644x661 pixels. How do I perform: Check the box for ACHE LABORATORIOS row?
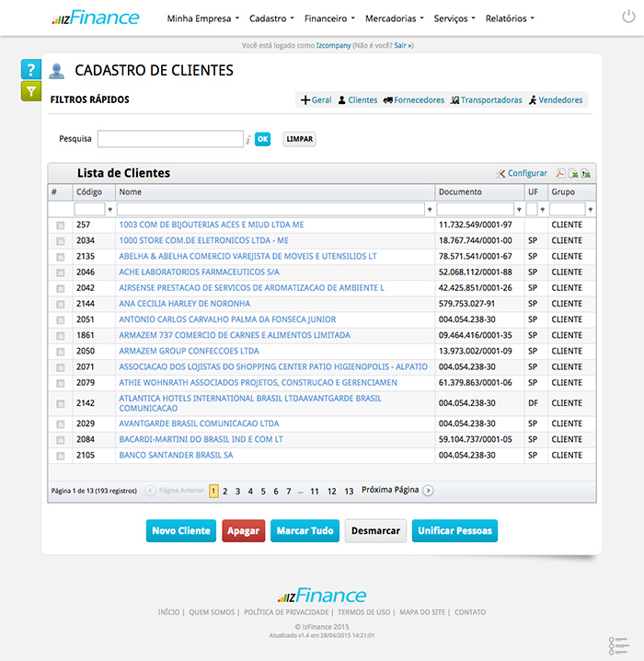61,273
